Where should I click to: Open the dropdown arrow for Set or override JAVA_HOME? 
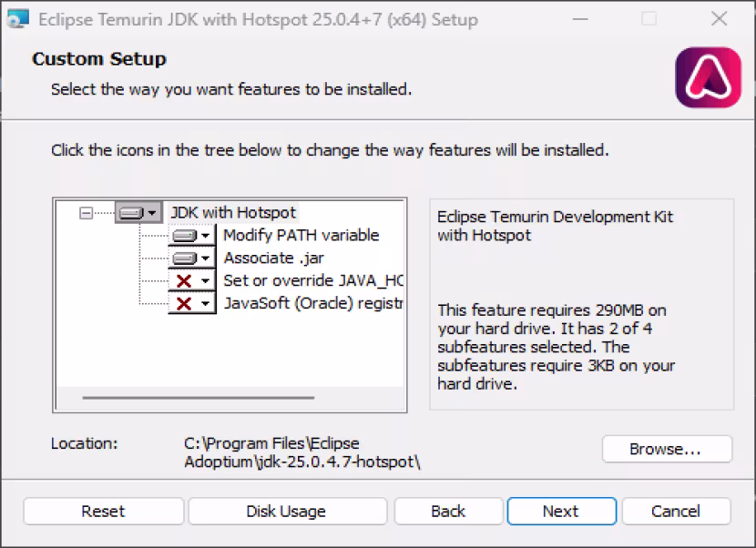[x=205, y=280]
